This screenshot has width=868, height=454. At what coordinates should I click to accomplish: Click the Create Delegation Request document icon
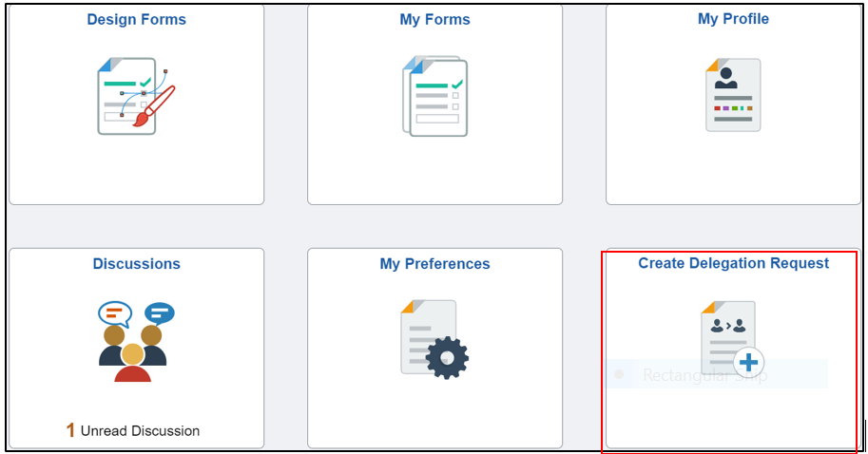point(728,334)
